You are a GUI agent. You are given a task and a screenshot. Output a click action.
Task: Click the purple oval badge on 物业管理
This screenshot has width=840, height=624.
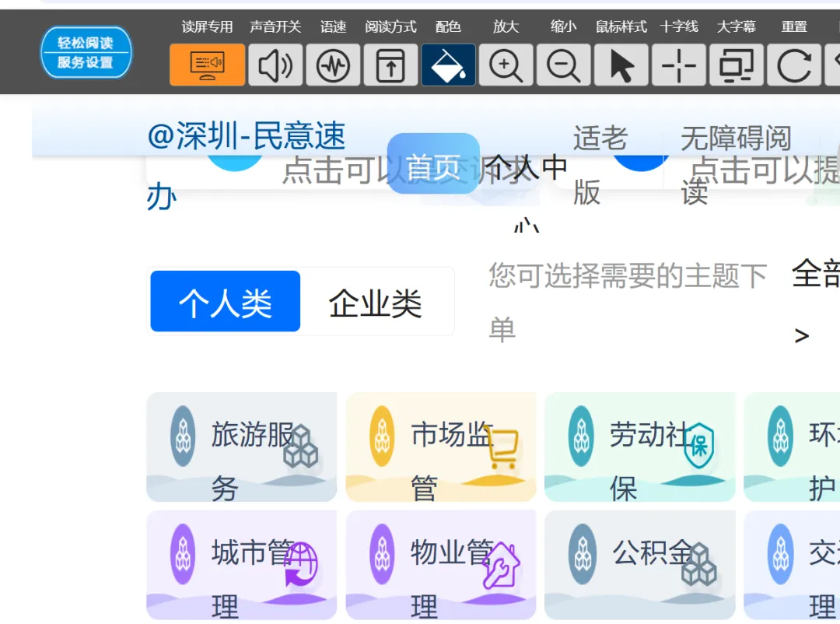[382, 554]
